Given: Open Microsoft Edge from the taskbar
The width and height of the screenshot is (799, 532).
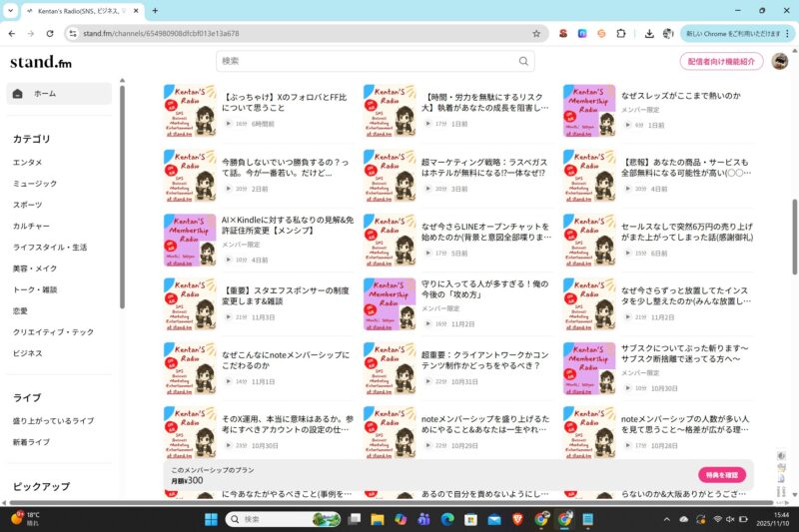Looking at the screenshot, I should pyautogui.click(x=447, y=519).
